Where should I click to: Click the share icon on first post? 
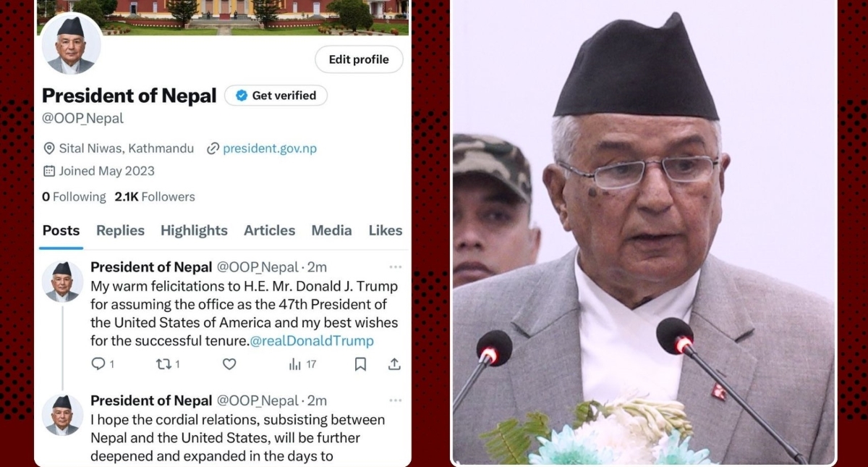(394, 364)
